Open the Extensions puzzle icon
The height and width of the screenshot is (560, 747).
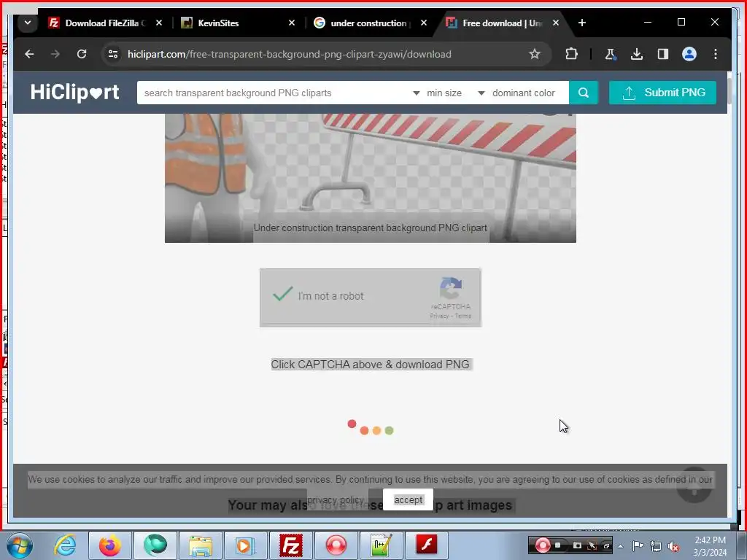(x=571, y=54)
